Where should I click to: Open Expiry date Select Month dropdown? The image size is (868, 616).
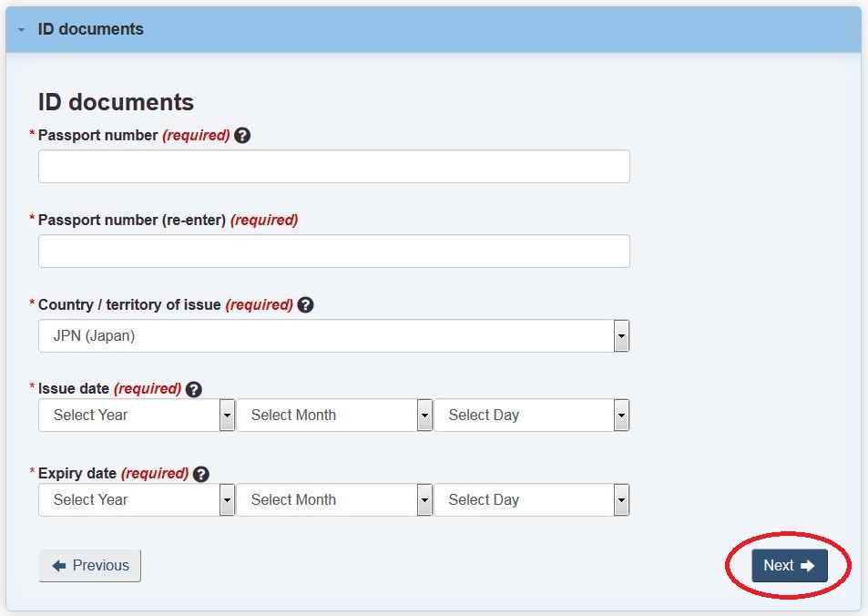pyautogui.click(x=333, y=499)
